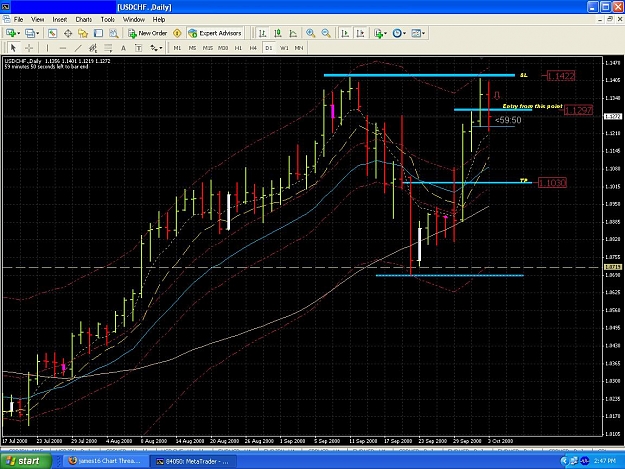Open the Help menu
The width and height of the screenshot is (625, 469).
[x=159, y=20]
